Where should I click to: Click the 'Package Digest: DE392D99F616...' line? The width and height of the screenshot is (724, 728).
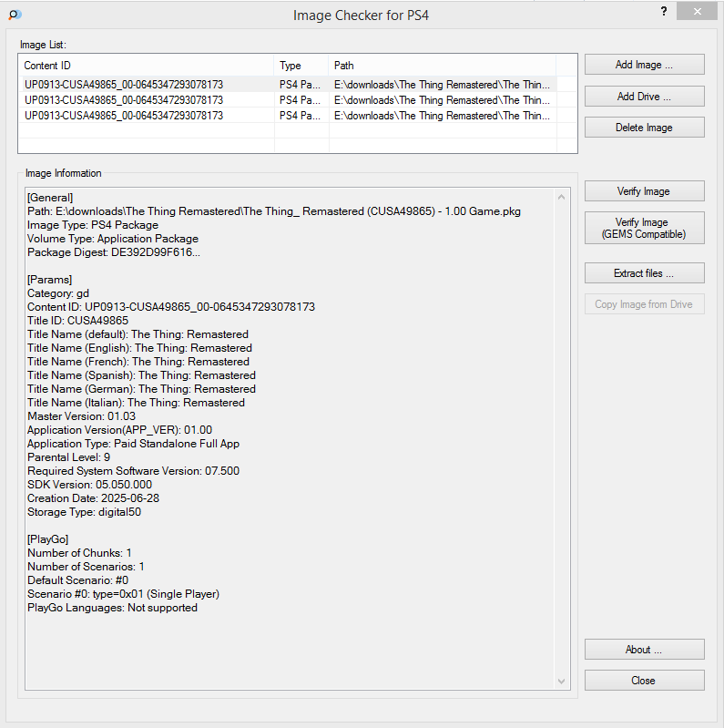point(114,252)
